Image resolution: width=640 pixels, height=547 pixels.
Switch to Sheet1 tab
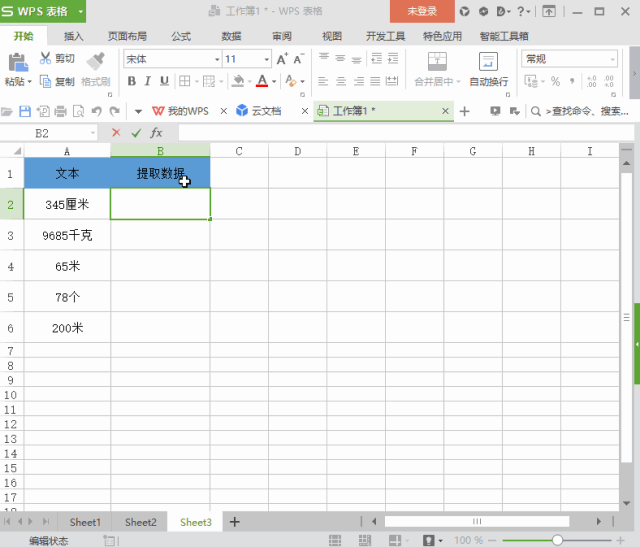tap(85, 522)
